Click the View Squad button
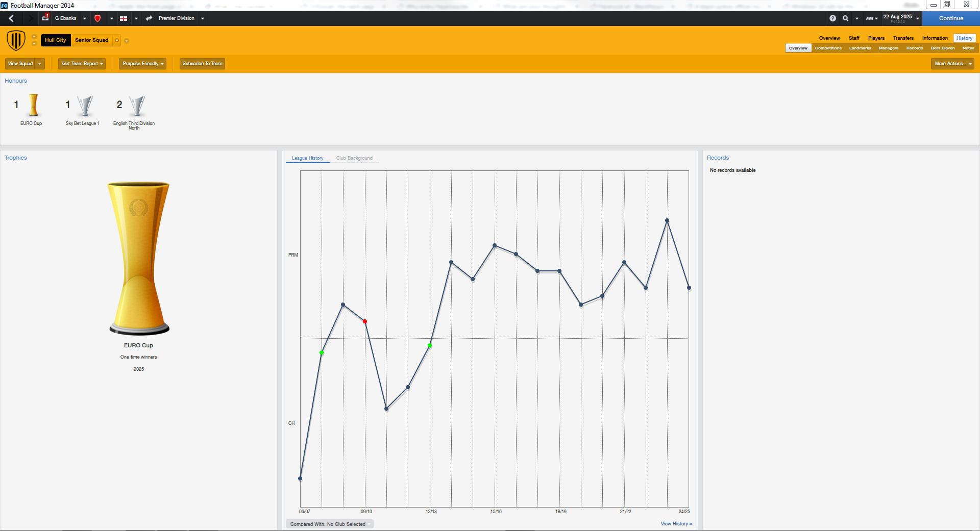The height and width of the screenshot is (531, 980). (20, 64)
